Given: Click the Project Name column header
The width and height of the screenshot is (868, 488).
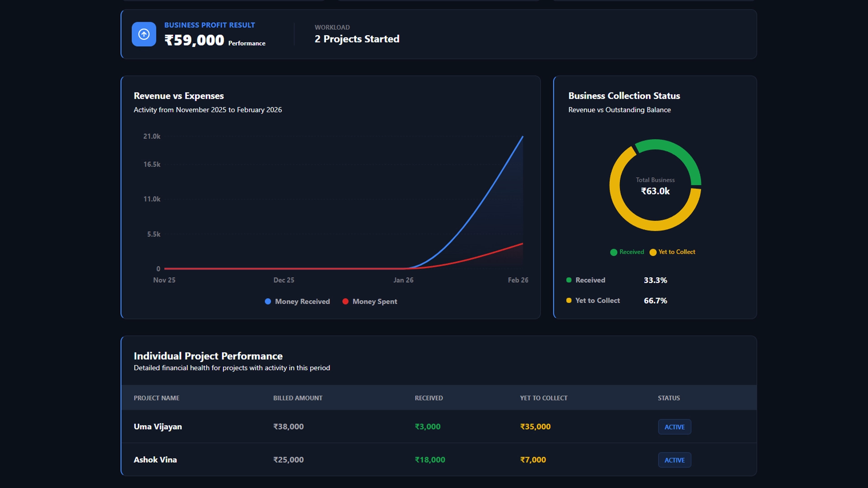Looking at the screenshot, I should (156, 398).
